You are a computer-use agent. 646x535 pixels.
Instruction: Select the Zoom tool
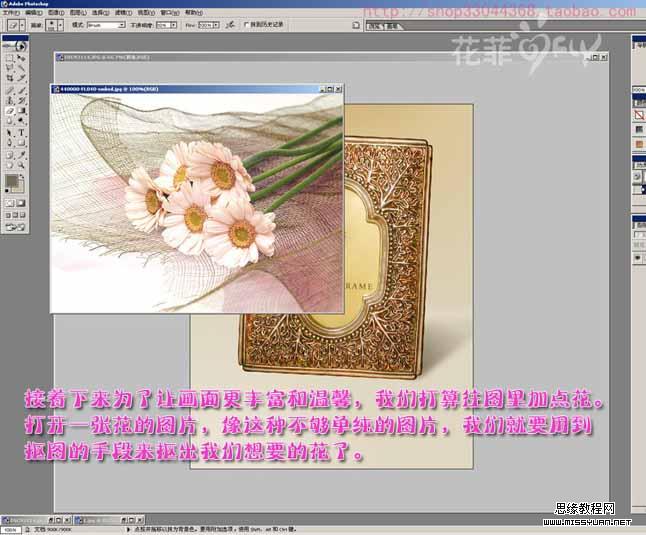coord(21,165)
